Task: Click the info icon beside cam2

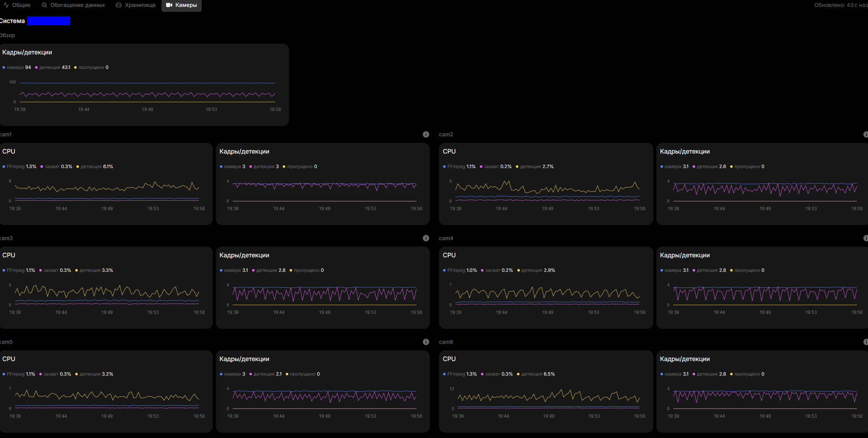Action: (865, 134)
